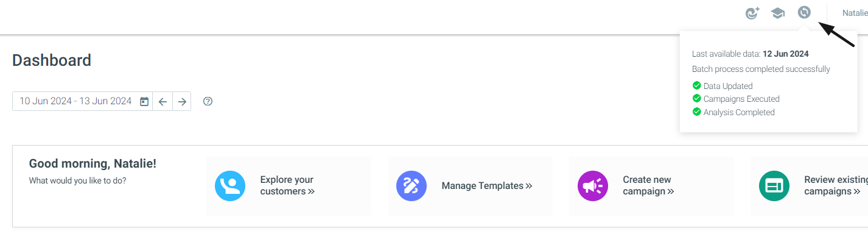The width and height of the screenshot is (868, 242).
Task: Click the help question mark icon
Action: pyautogui.click(x=208, y=101)
